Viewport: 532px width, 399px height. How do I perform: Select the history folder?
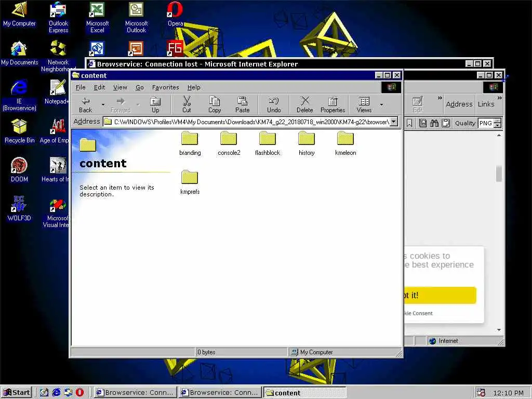coord(307,143)
